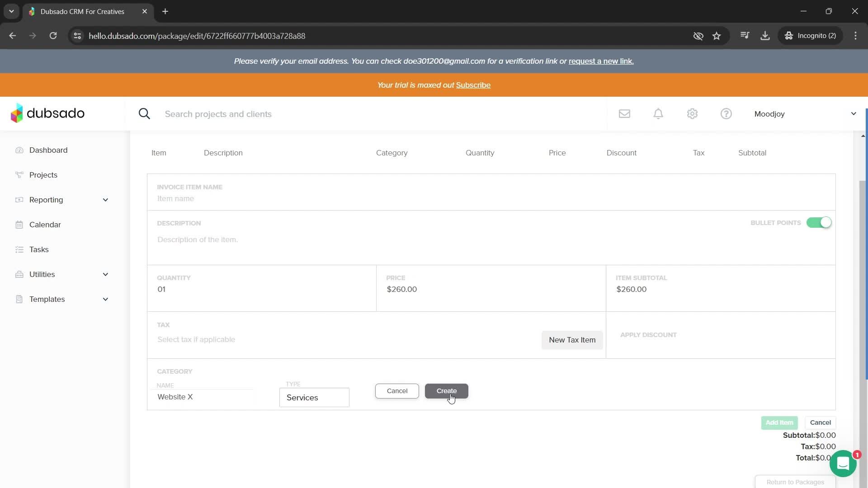Click the Category column header
This screenshot has width=868, height=488.
coord(392,153)
